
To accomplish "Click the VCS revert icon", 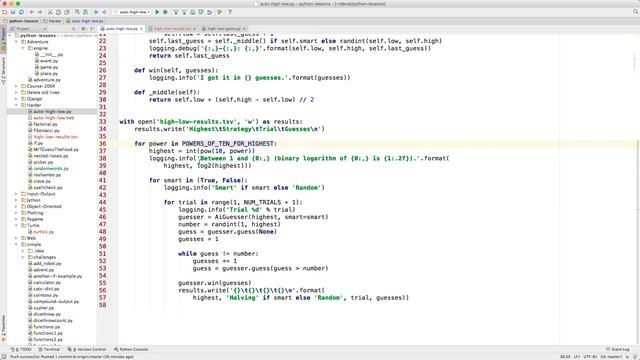I will [x=209, y=12].
